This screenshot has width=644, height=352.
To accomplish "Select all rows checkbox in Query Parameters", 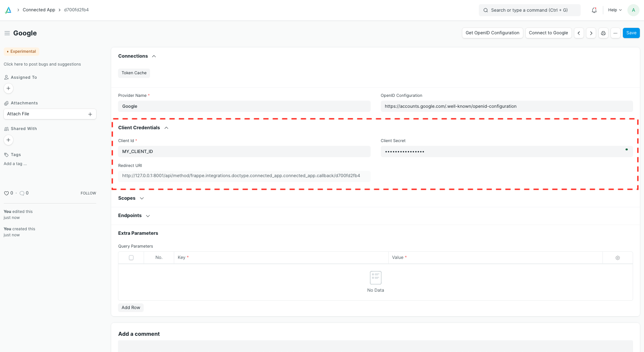I will tap(131, 258).
